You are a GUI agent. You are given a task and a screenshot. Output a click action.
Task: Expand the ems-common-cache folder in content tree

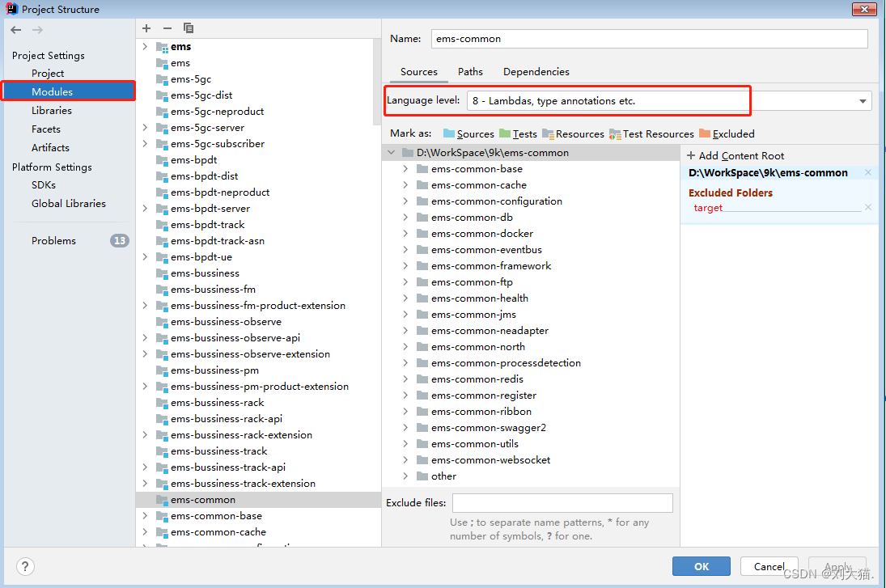(x=405, y=184)
